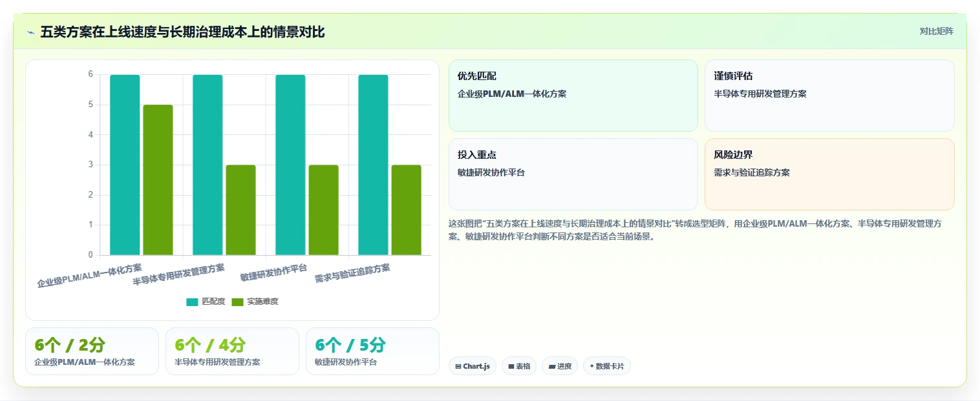980x401 pixels.
Task: Click the lightning icon beside the header title
Action: pos(30,32)
